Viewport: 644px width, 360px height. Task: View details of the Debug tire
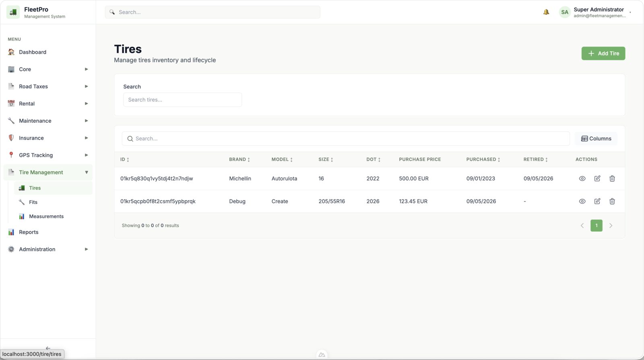[x=582, y=202]
